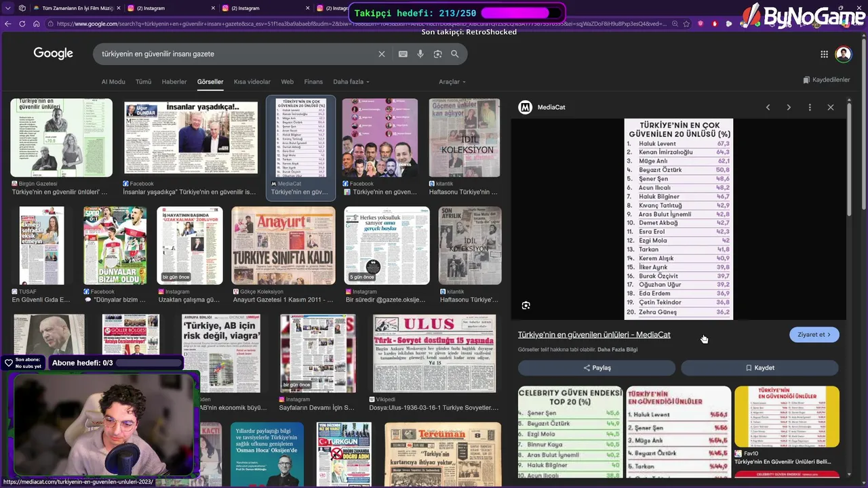Viewport: 868px width, 488px height.
Task: Open the Google account avatar
Action: [x=844, y=54]
